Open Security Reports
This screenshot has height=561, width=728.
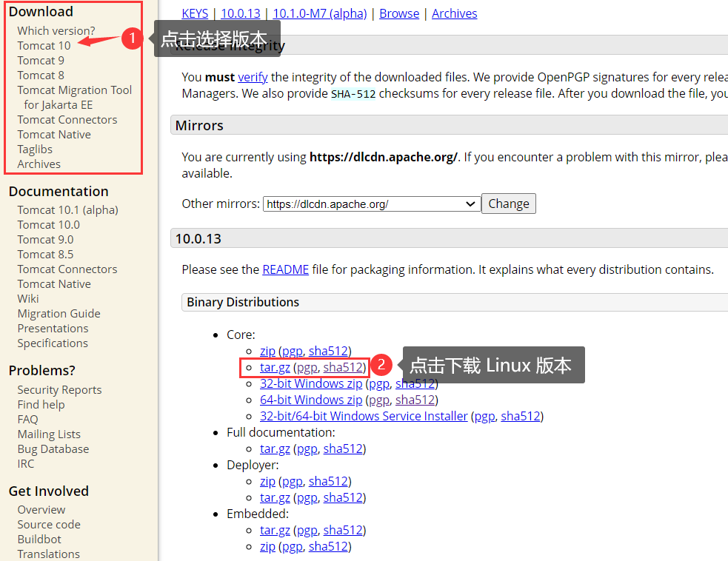tap(59, 390)
